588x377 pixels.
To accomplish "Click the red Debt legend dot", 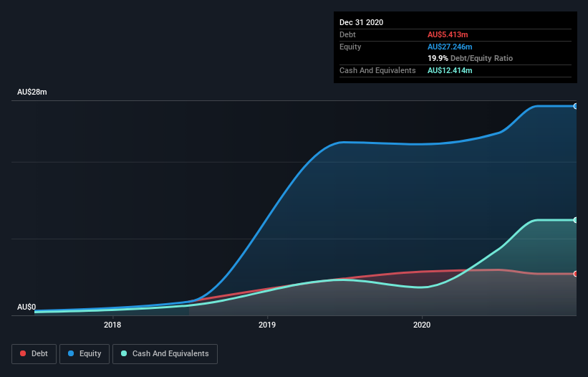I will pos(23,353).
